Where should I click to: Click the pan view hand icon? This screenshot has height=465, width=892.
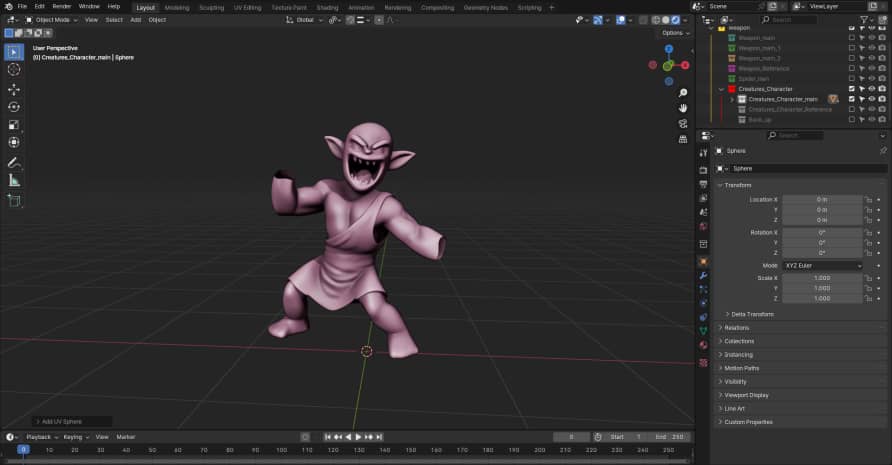(683, 108)
